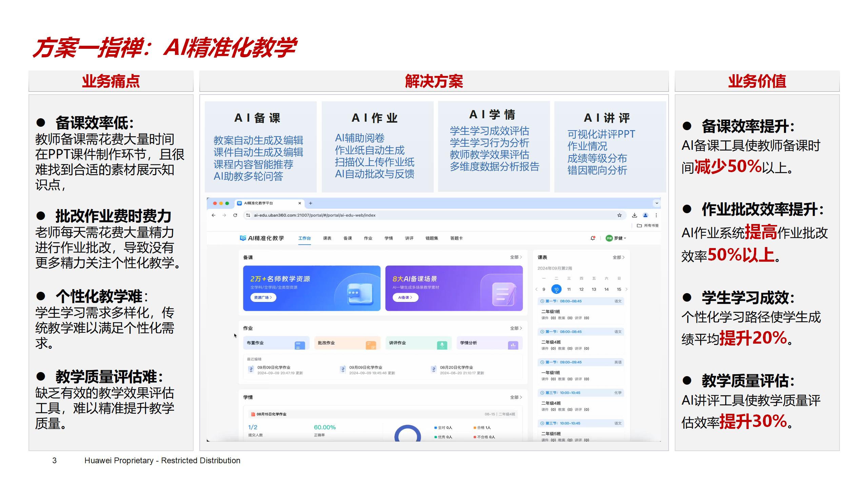Screen dimensions: 868x488
Task: Open the notification bell icon
Action: click(x=593, y=238)
